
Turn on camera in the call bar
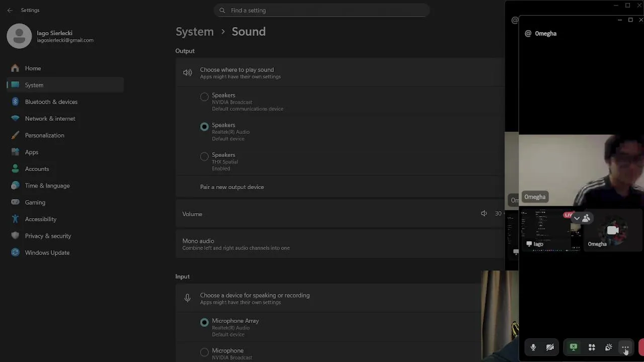pos(550,347)
